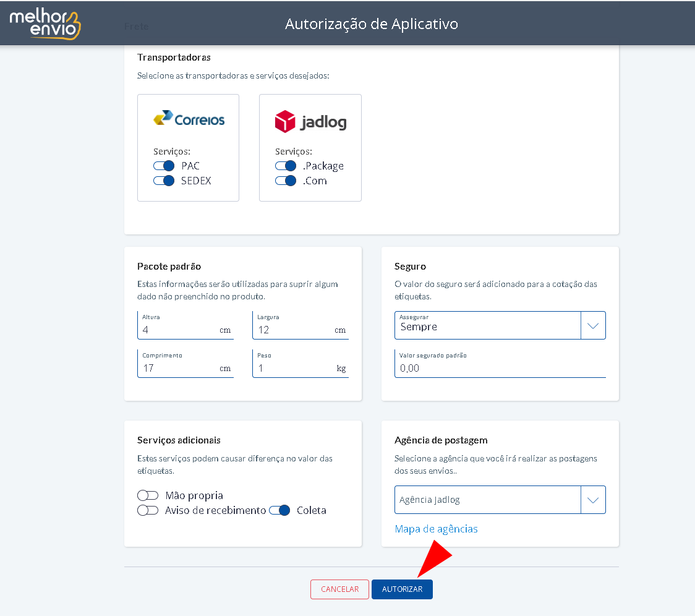
Task: Enable the Mão propria switch
Action: click(x=148, y=495)
